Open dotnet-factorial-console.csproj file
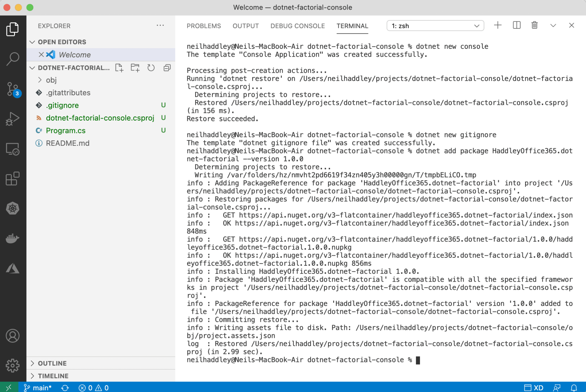Viewport: 586px width, 392px height. tap(101, 118)
